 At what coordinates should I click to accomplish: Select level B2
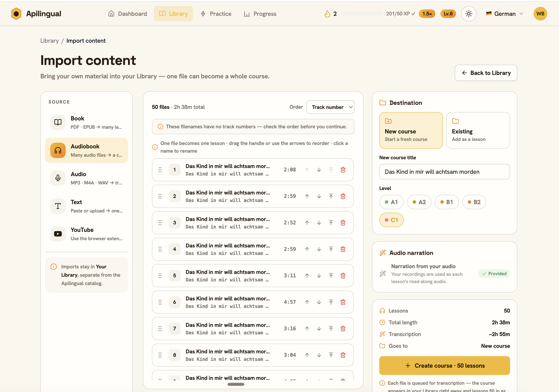click(x=474, y=202)
